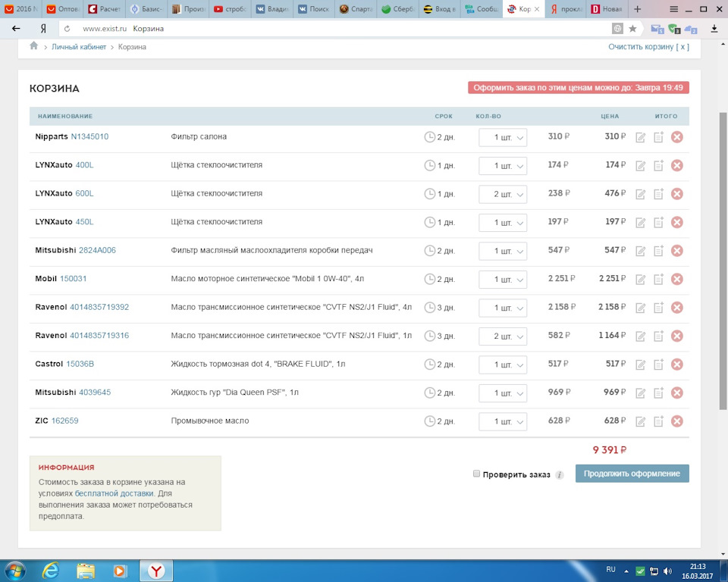
Task: Remove LYNXauto 600L from the cart
Action: tap(677, 193)
